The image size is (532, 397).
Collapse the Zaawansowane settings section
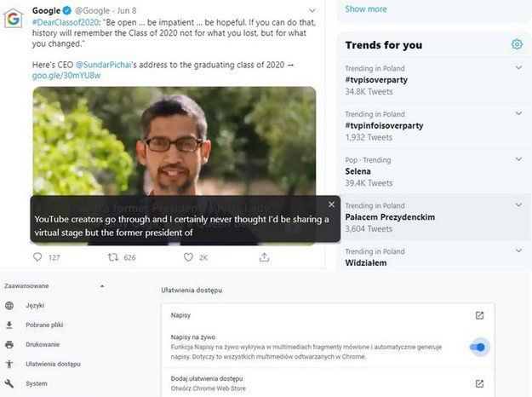click(x=101, y=286)
